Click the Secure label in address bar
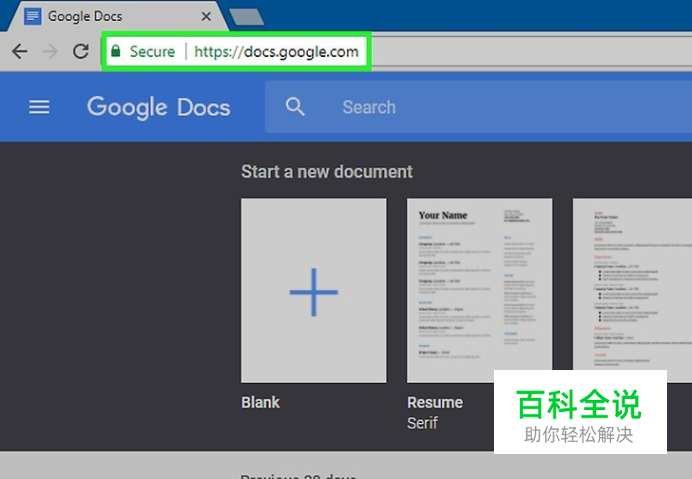This screenshot has width=692, height=479. [152, 52]
